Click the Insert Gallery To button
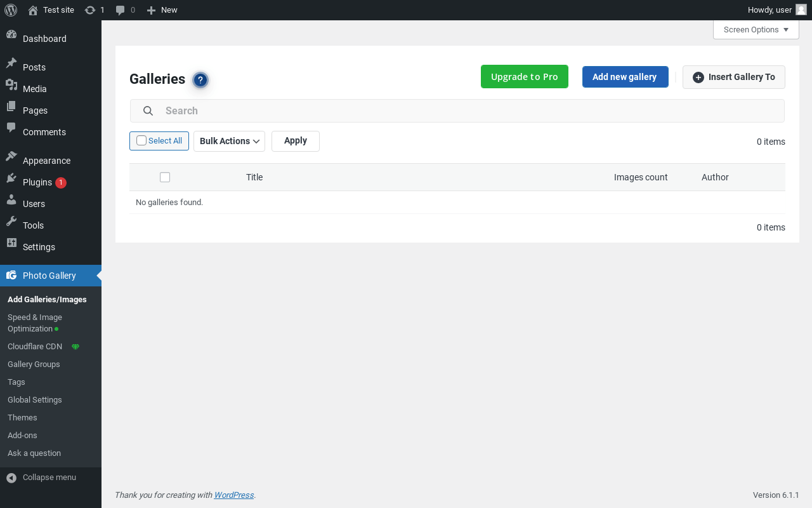 (x=734, y=77)
